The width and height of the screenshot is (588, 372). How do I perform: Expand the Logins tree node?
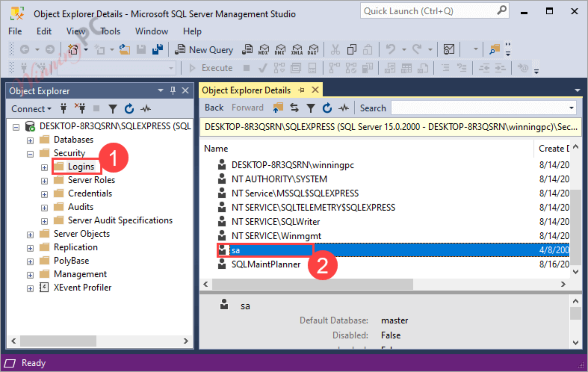[44, 167]
